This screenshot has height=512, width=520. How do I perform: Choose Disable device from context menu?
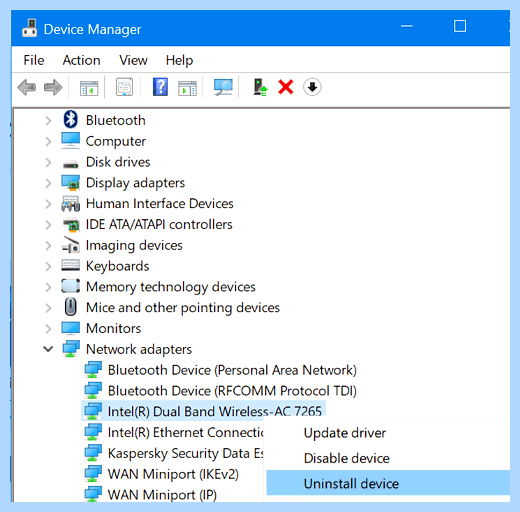click(x=347, y=458)
